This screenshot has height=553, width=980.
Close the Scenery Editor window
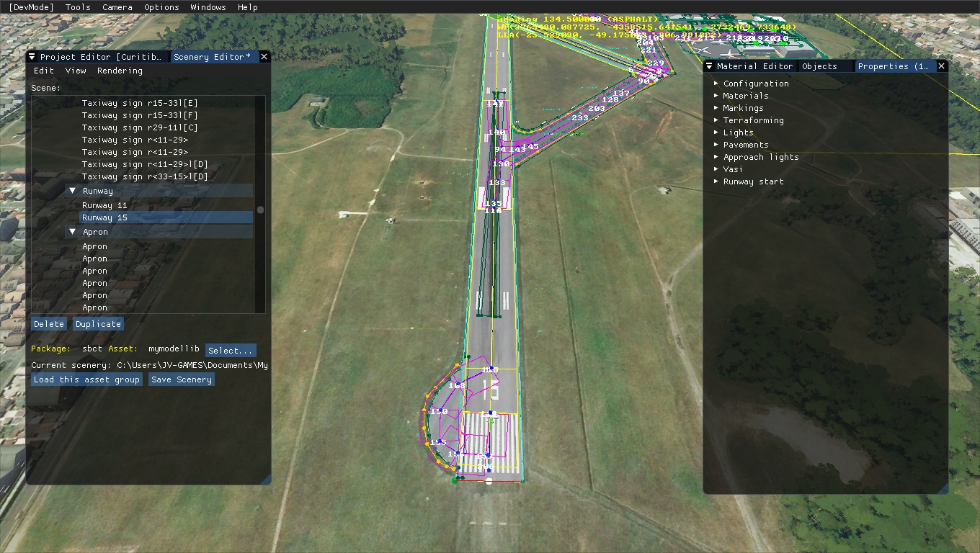coord(264,57)
